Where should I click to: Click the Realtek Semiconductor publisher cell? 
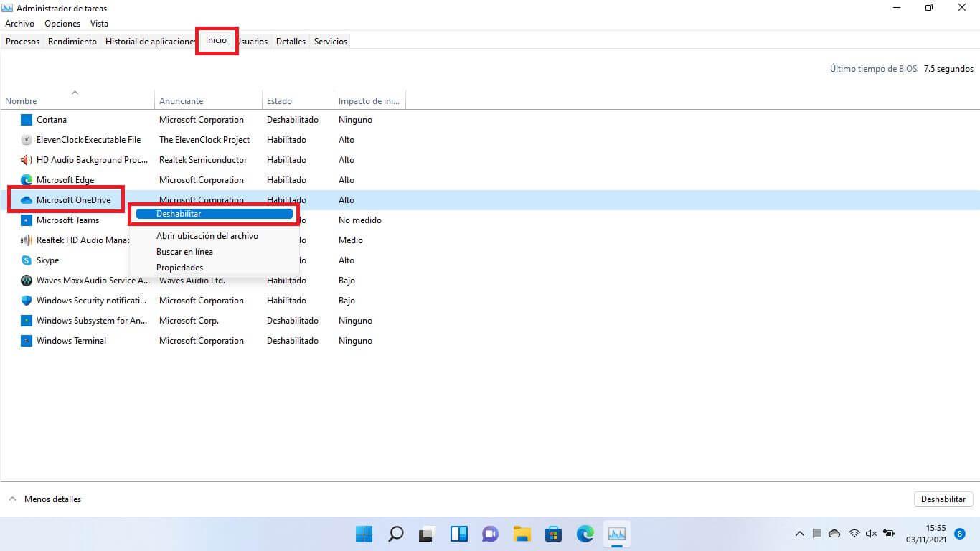pos(203,160)
